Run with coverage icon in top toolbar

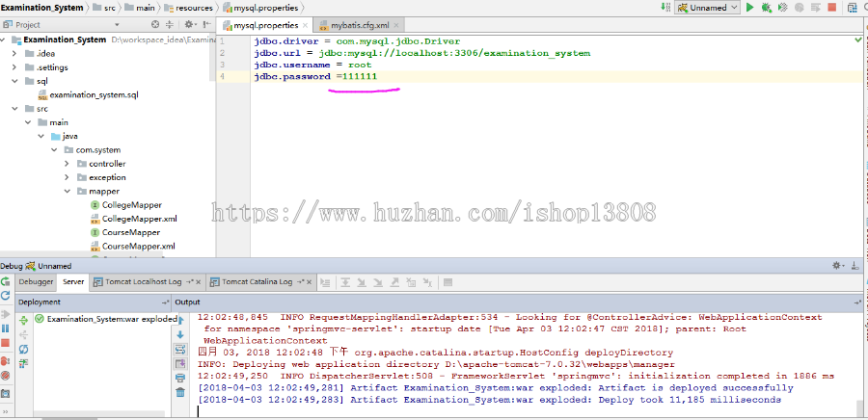782,7
